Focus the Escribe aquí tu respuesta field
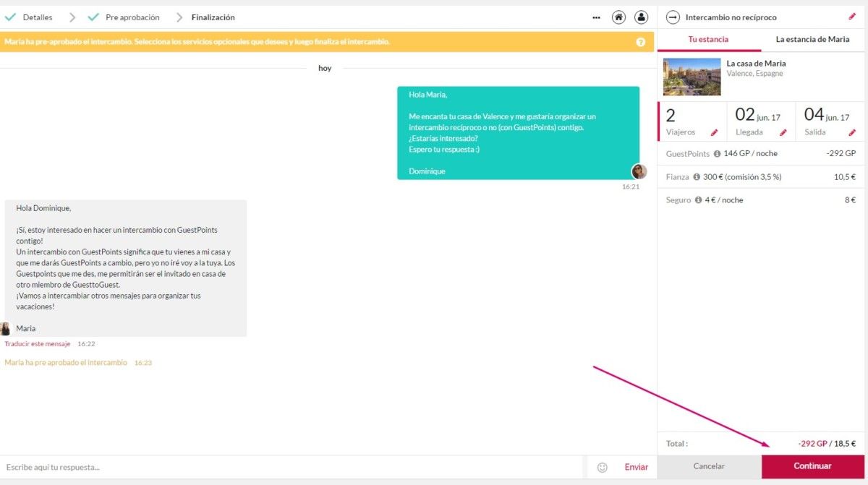 [x=291, y=467]
